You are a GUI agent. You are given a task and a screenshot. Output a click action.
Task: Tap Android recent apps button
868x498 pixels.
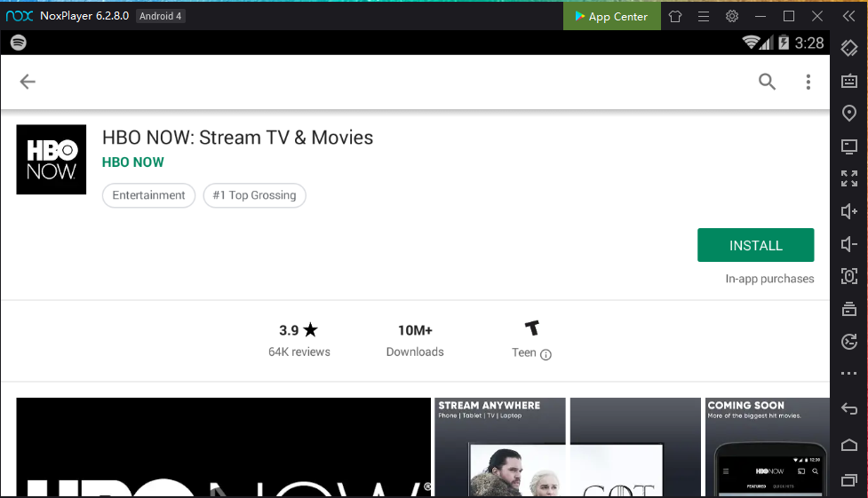click(849, 480)
